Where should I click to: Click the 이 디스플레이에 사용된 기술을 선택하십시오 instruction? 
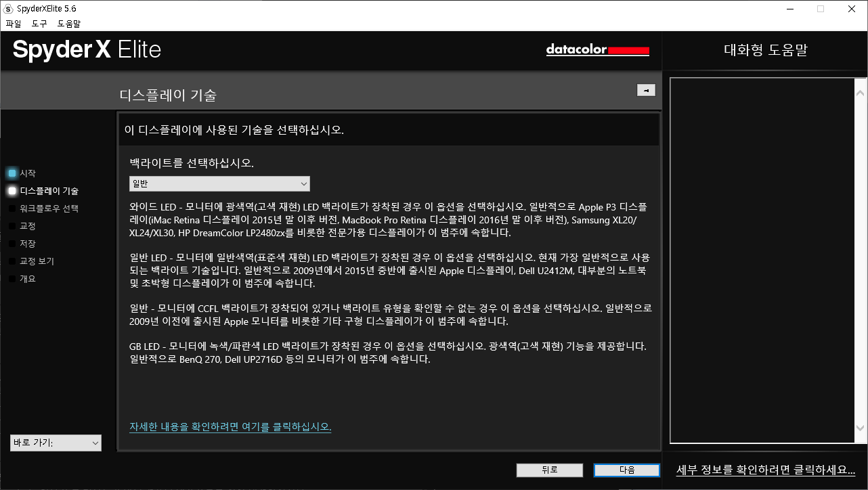[x=234, y=130]
